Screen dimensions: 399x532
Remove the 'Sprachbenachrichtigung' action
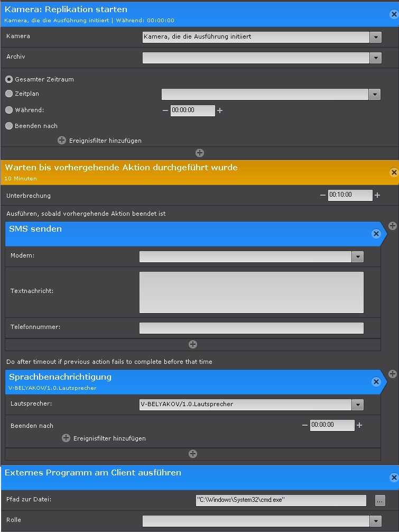click(376, 382)
